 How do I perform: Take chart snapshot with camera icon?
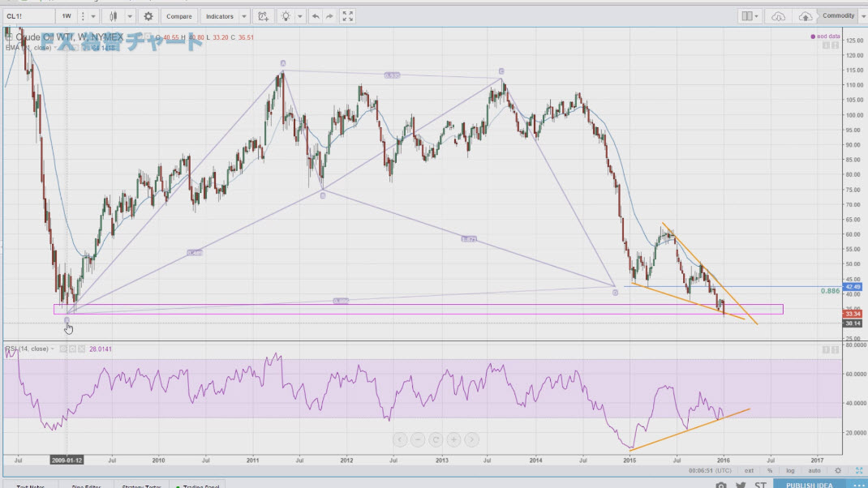click(721, 485)
